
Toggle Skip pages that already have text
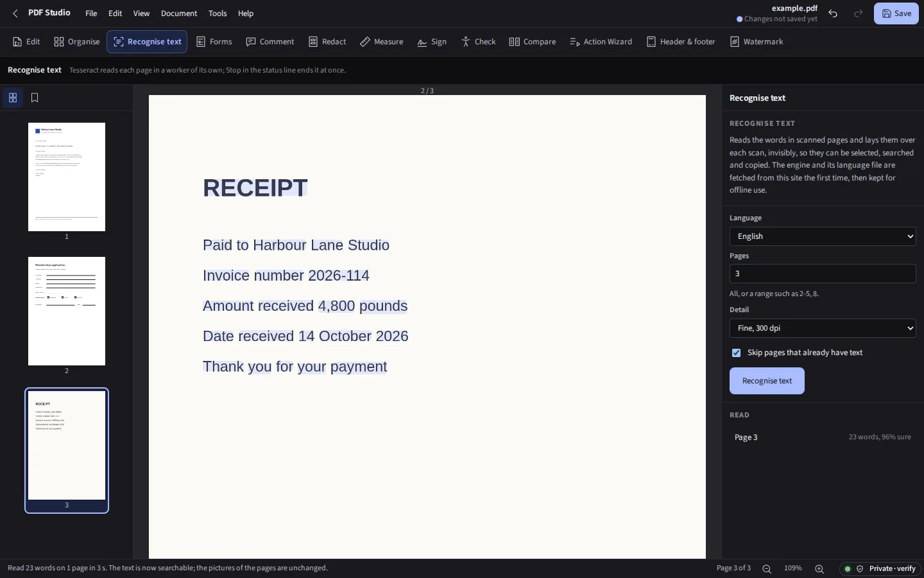click(736, 353)
